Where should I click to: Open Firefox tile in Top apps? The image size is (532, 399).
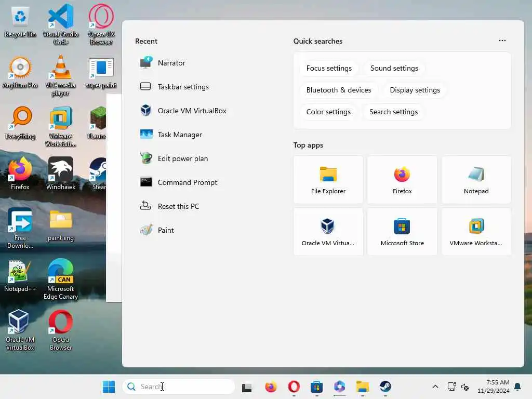point(402,180)
